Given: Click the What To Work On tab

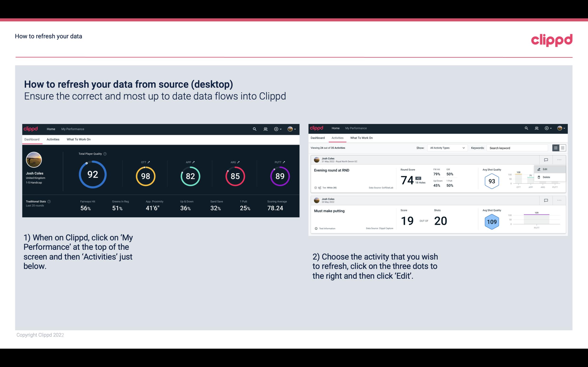Looking at the screenshot, I should click(78, 139).
